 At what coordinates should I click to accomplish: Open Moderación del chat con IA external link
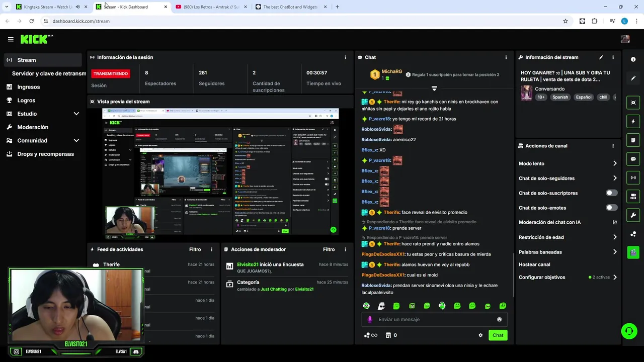(615, 222)
